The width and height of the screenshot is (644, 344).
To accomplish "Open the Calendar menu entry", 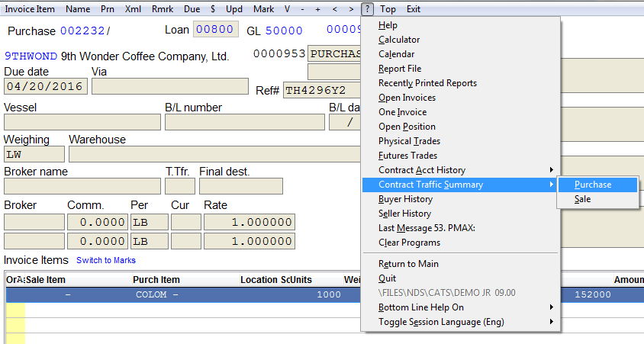I will click(460, 54).
